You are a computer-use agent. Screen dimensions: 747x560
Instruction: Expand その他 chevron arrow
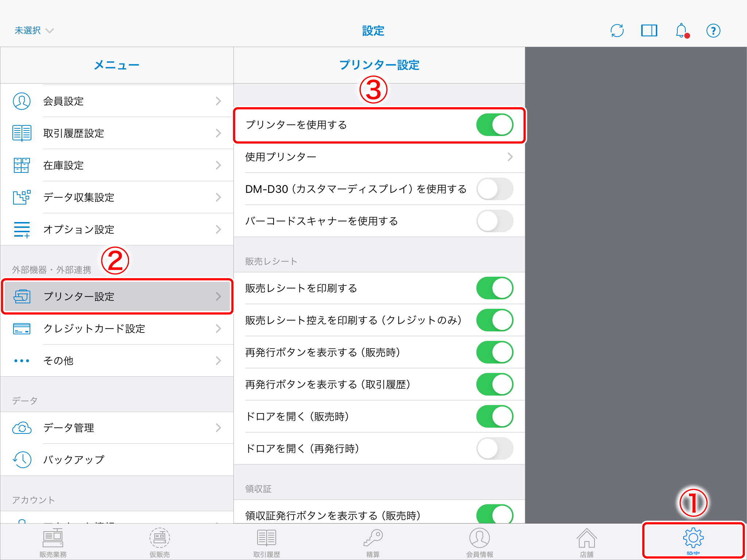218,361
